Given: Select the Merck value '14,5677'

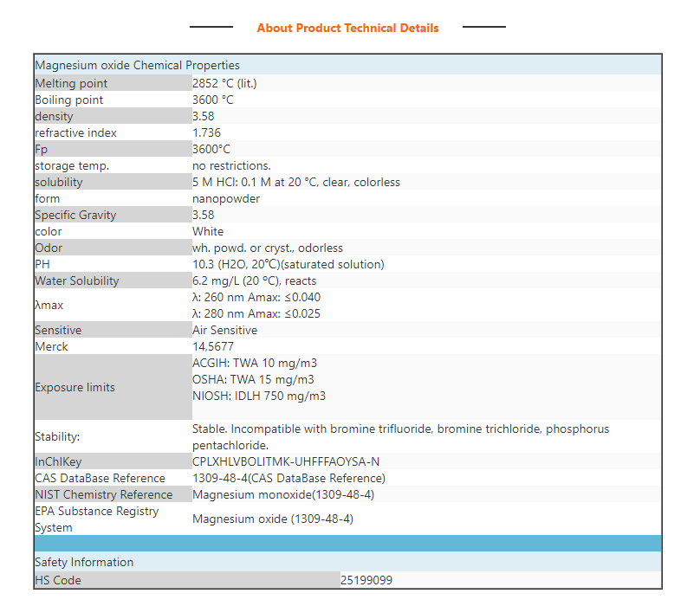Looking at the screenshot, I should (x=213, y=347).
